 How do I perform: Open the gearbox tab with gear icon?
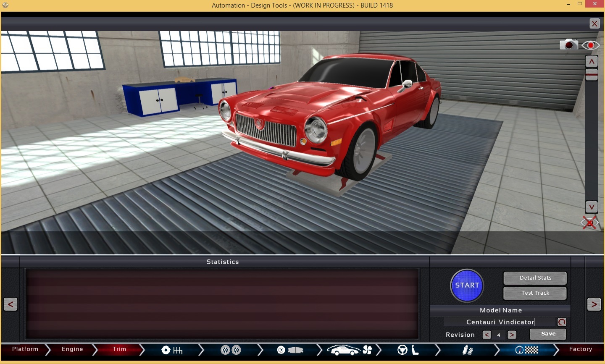[x=172, y=350]
